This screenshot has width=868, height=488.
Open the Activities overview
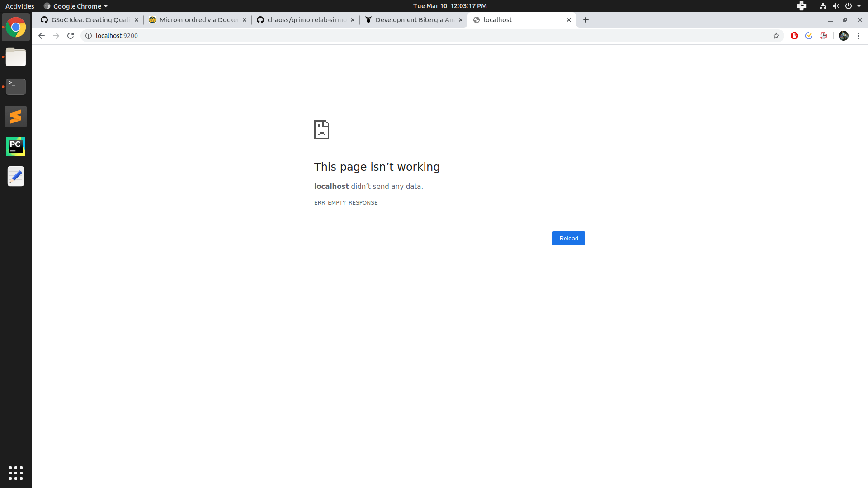pos(19,6)
